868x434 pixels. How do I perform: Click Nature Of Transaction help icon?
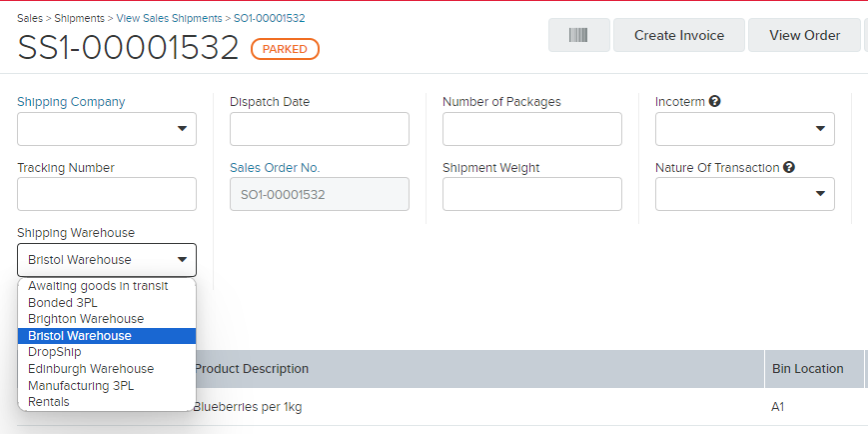[x=789, y=168]
